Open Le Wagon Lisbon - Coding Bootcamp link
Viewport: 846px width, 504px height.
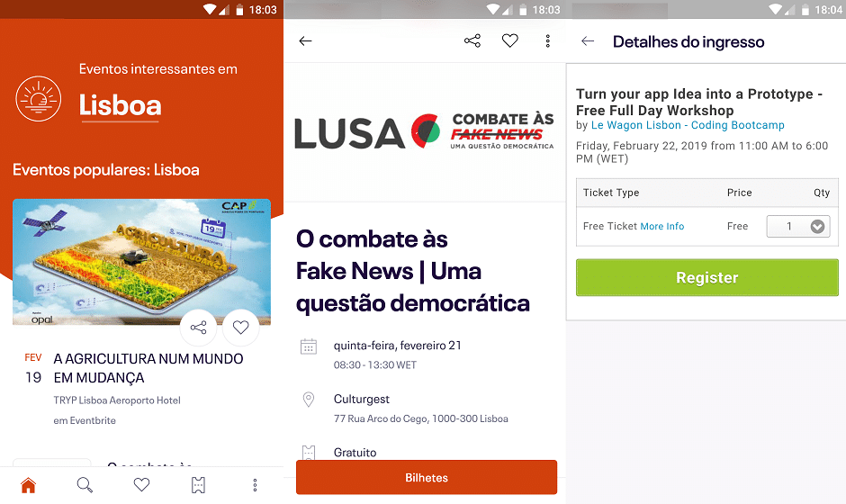click(x=688, y=125)
